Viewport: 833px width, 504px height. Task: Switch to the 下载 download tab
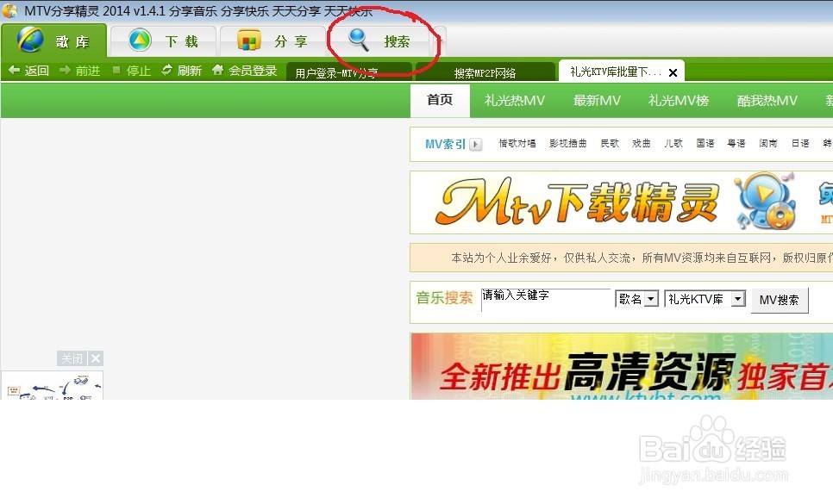click(x=163, y=40)
